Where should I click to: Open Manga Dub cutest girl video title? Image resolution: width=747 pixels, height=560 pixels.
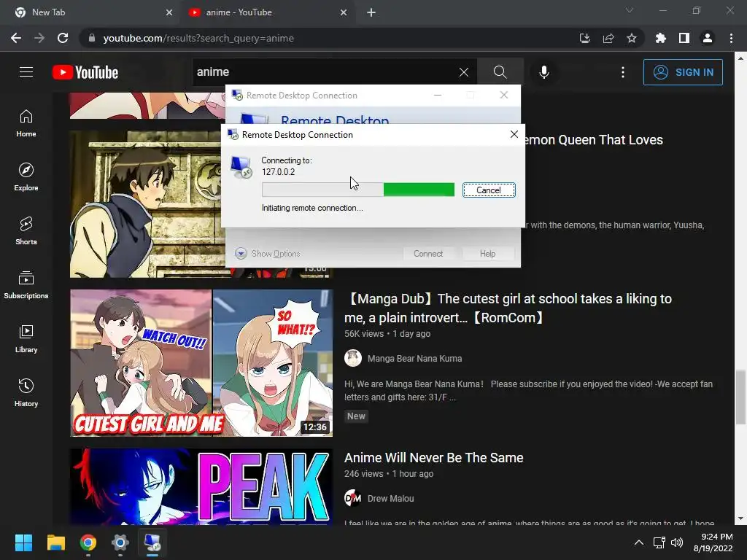click(x=508, y=308)
